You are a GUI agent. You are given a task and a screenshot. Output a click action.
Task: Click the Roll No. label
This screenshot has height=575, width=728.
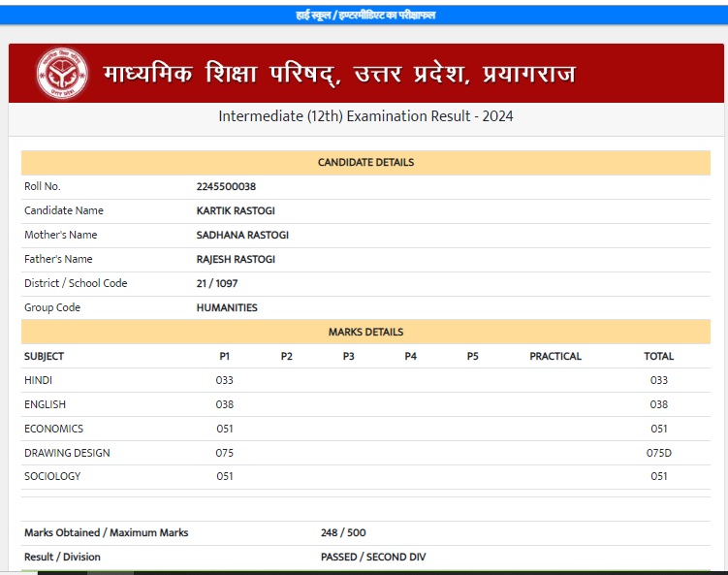pyautogui.click(x=43, y=186)
